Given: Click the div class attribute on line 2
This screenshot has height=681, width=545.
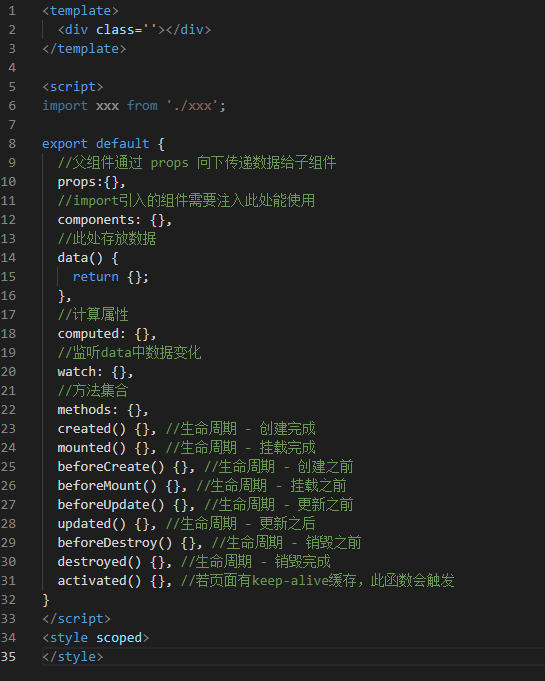Looking at the screenshot, I should click(126, 30).
